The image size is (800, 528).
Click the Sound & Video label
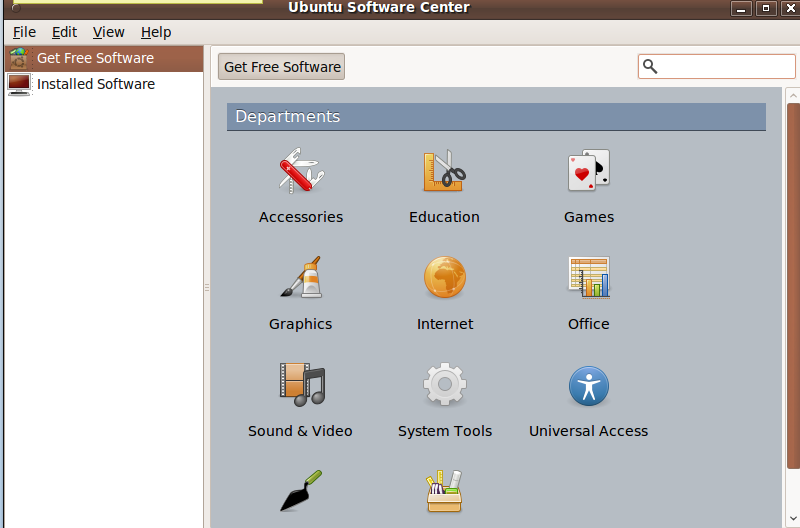(x=300, y=431)
